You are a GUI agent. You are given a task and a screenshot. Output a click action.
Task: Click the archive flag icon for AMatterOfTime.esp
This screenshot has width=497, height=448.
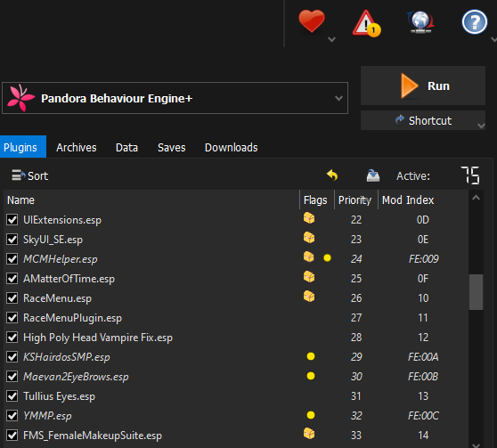coord(309,277)
